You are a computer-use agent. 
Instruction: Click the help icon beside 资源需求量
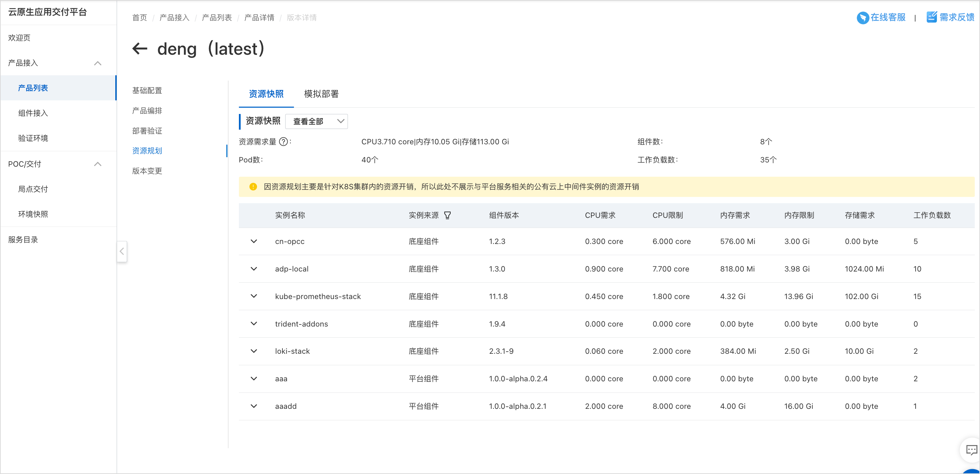point(283,142)
